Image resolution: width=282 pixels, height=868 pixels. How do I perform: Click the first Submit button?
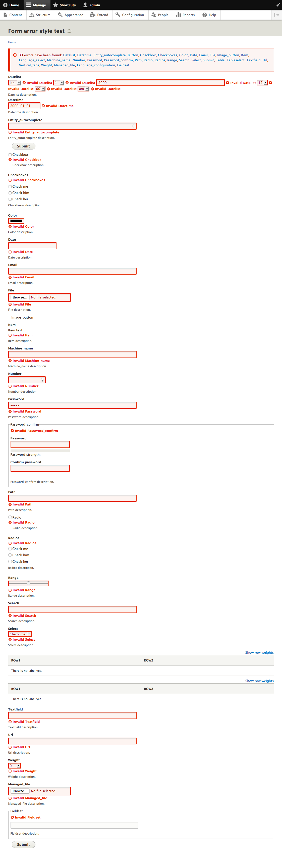tap(23, 146)
